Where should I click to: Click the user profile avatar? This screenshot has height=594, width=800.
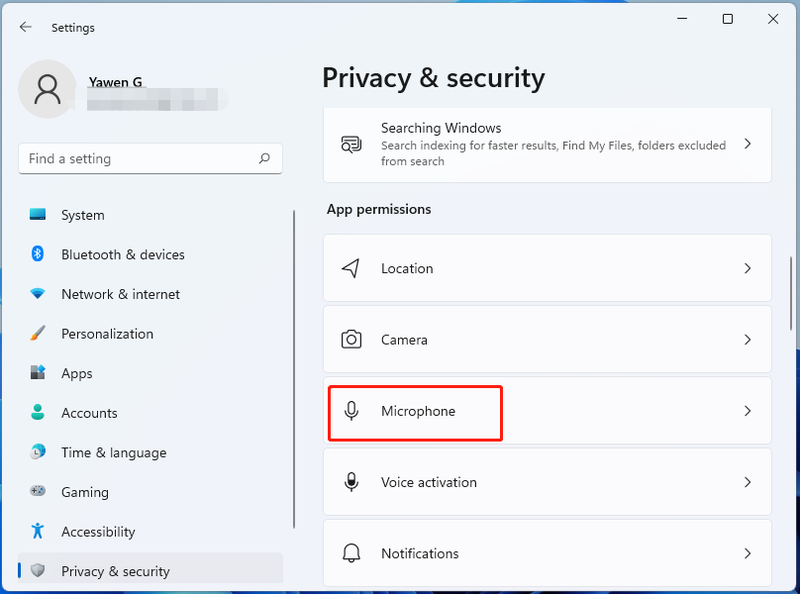47,89
